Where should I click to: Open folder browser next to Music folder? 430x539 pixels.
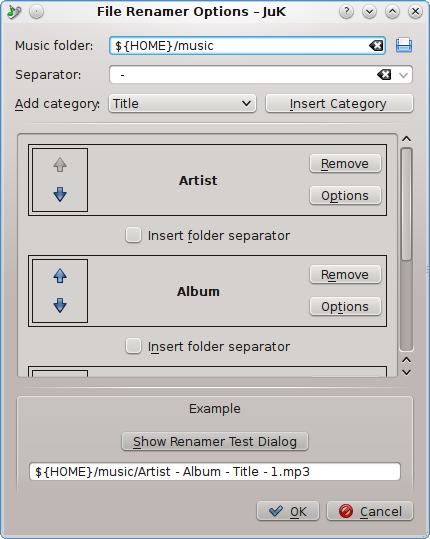click(404, 45)
